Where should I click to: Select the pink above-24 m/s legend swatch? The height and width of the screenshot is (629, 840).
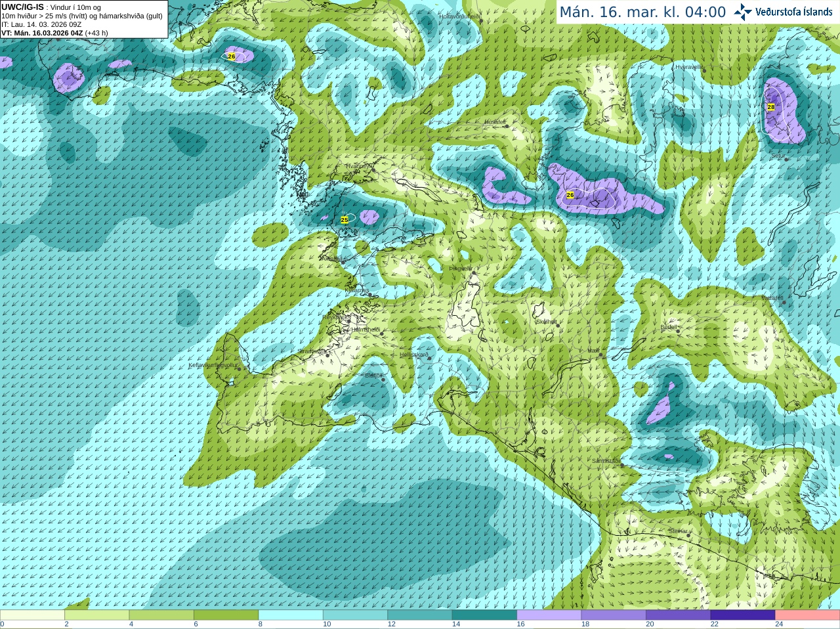(808, 615)
